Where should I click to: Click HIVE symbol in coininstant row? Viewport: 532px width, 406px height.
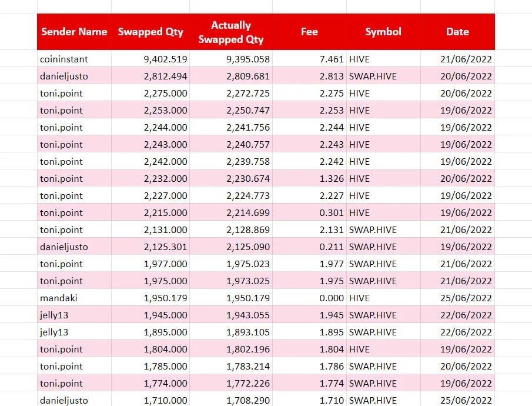383,59
